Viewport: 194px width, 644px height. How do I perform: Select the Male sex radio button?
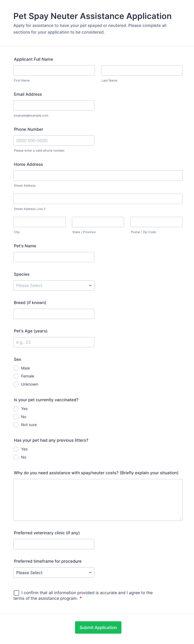click(x=16, y=368)
